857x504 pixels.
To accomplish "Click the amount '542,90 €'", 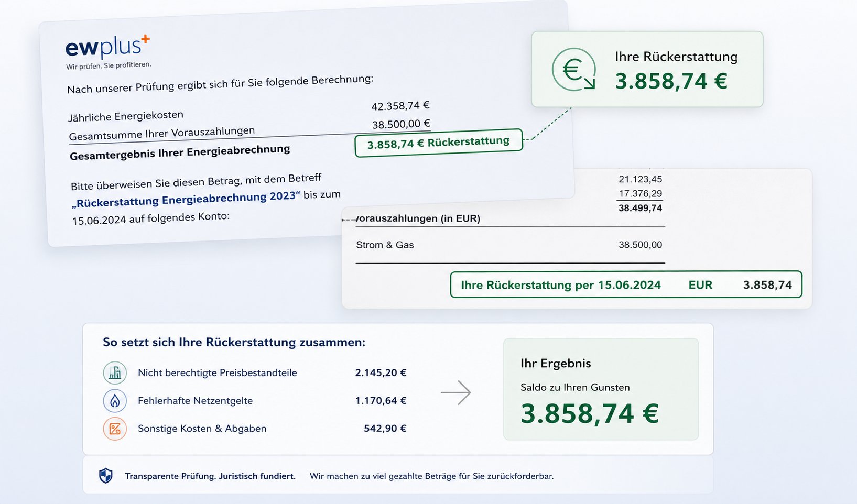I will tap(385, 428).
